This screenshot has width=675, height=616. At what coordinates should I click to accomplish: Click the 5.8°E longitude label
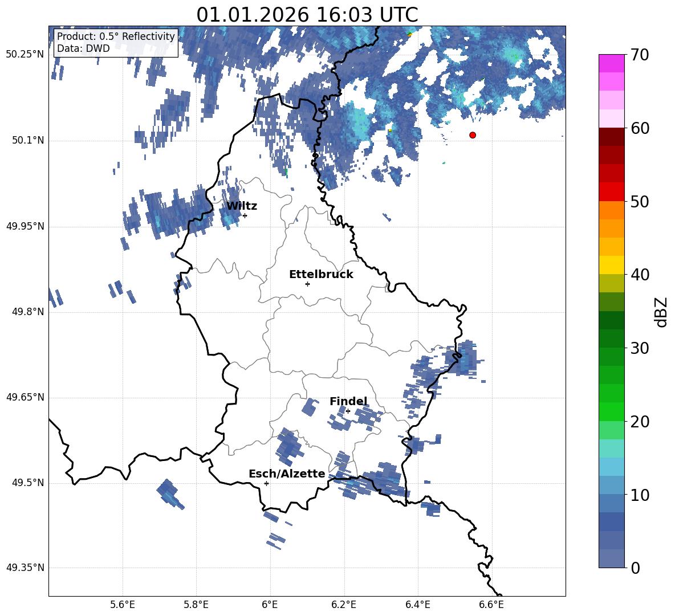click(196, 605)
